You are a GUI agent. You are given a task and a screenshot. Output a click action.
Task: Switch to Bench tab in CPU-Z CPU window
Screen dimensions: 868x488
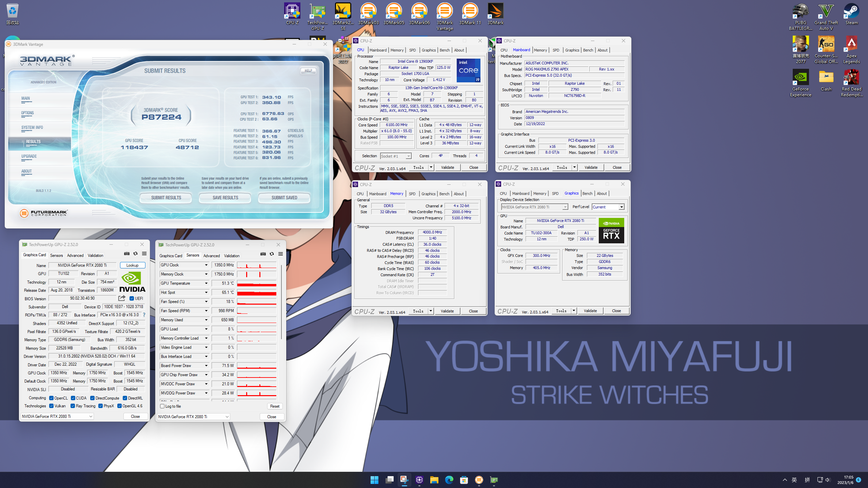(x=445, y=50)
